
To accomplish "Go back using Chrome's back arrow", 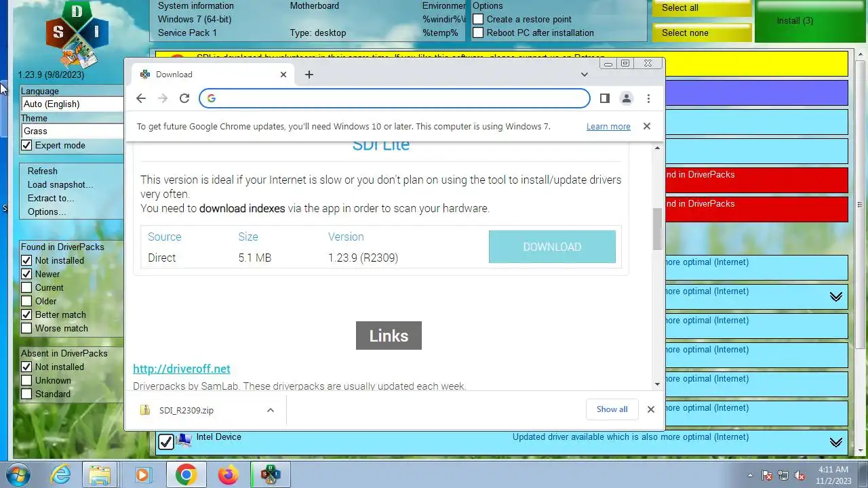I will coord(141,98).
